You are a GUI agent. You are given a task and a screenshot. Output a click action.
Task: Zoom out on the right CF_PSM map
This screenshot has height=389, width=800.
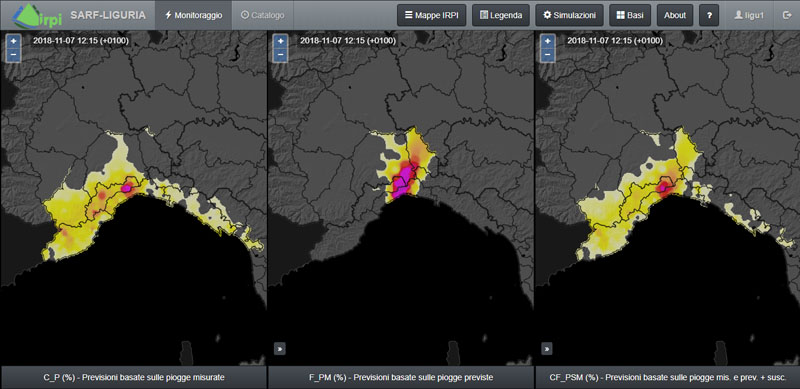[548, 54]
